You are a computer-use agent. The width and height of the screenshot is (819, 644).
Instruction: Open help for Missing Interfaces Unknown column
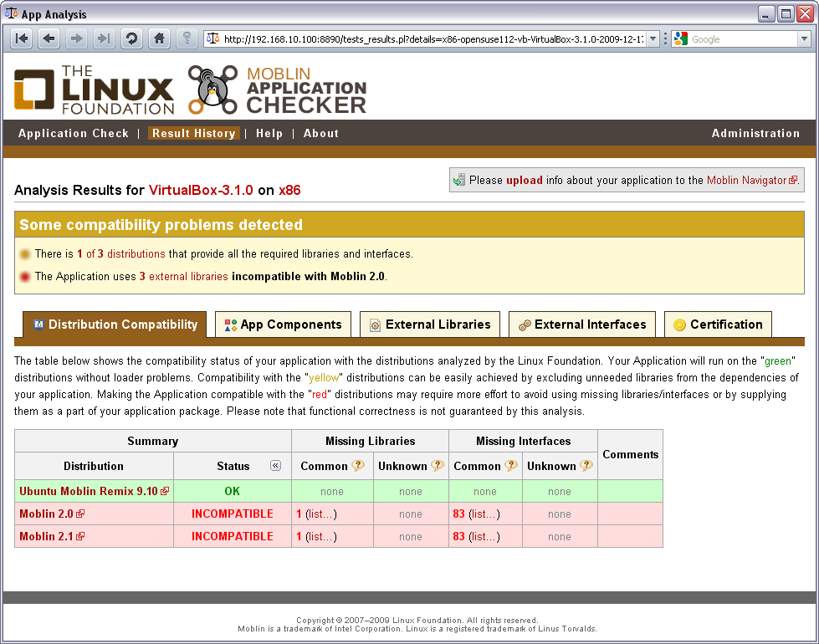(586, 465)
